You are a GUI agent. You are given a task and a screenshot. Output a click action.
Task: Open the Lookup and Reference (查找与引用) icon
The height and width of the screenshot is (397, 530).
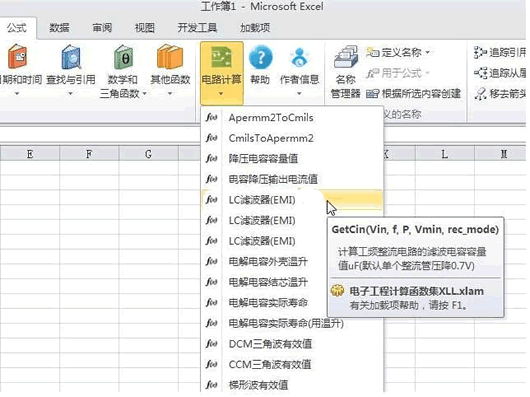coord(71,57)
